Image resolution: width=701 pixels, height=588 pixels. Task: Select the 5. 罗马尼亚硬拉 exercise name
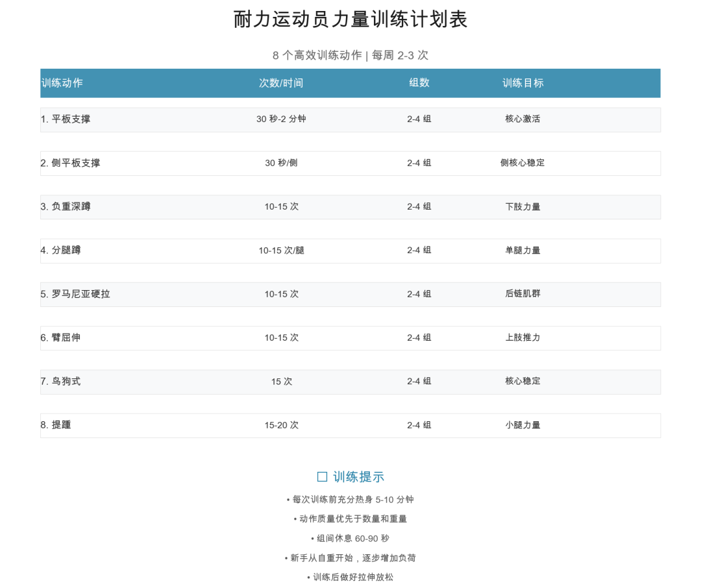(75, 294)
